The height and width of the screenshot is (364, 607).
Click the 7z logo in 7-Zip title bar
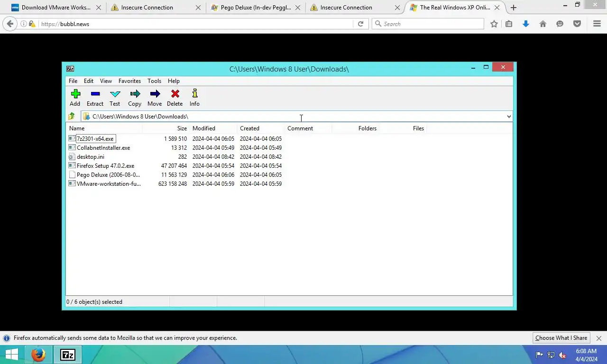point(70,69)
